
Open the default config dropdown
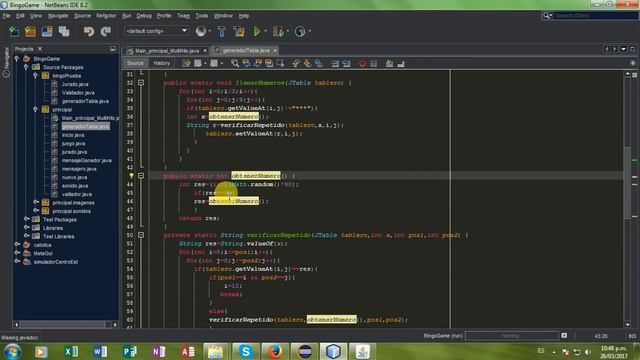tap(156, 31)
